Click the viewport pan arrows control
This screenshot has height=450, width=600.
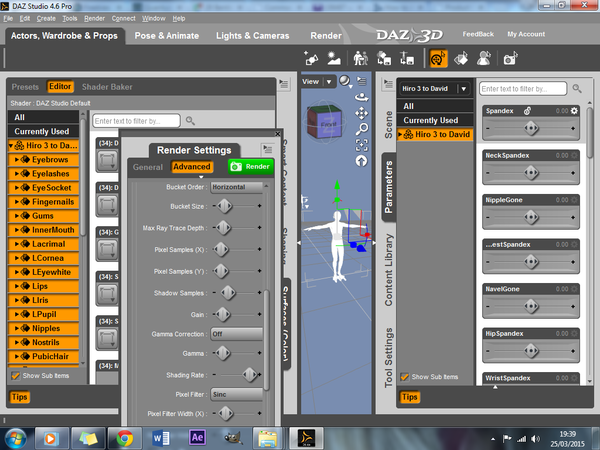pos(362,113)
